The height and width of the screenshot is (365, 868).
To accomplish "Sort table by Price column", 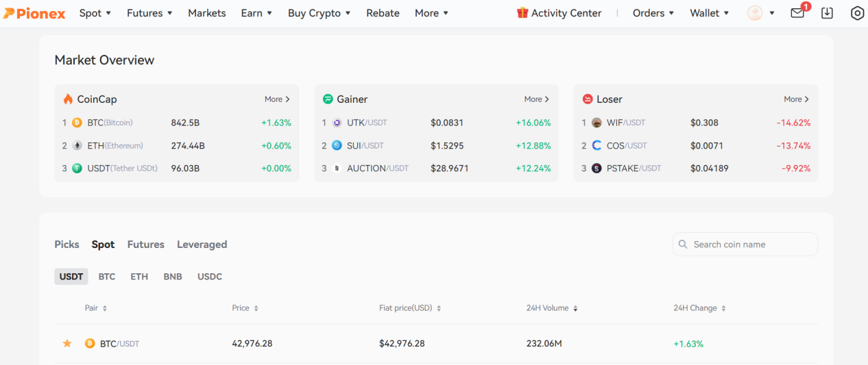I will [245, 308].
